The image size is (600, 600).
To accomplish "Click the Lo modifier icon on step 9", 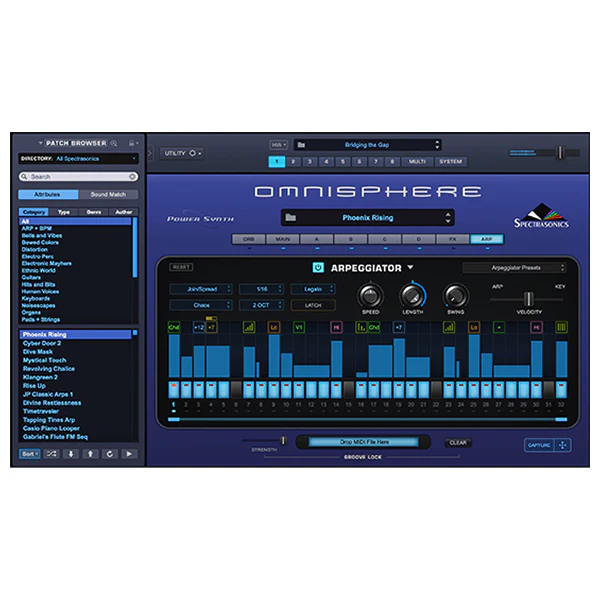I will point(274,327).
